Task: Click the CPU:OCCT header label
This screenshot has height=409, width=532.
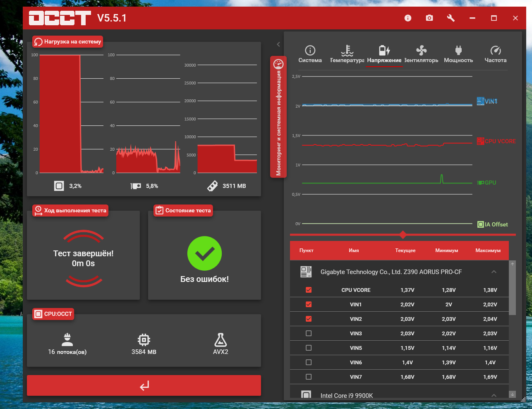Action: coord(53,314)
